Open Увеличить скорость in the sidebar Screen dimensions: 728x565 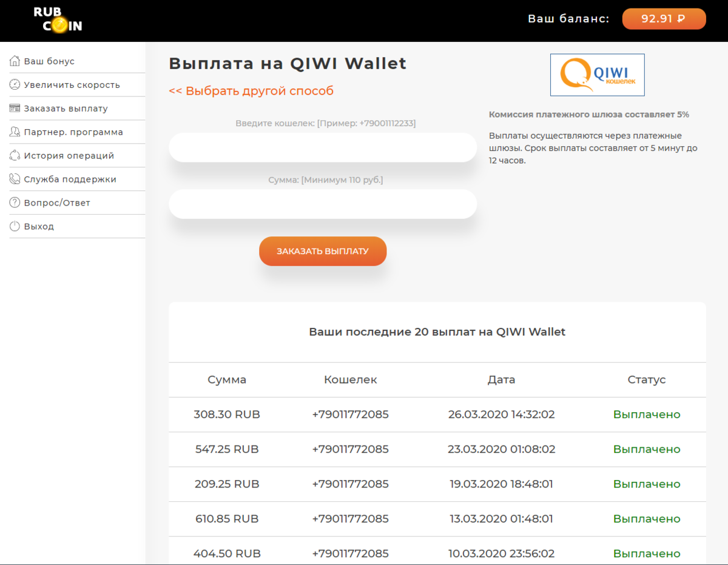pyautogui.click(x=72, y=85)
